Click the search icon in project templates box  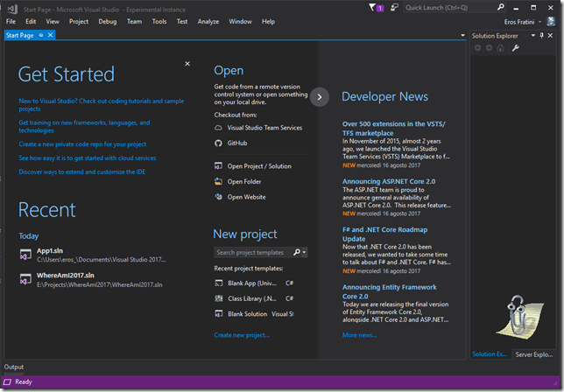click(x=297, y=252)
